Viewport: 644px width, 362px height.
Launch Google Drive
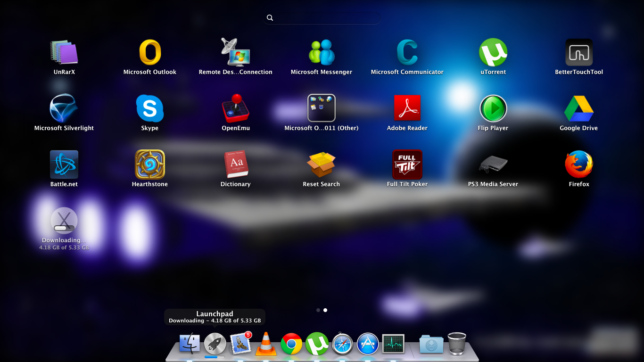(579, 108)
